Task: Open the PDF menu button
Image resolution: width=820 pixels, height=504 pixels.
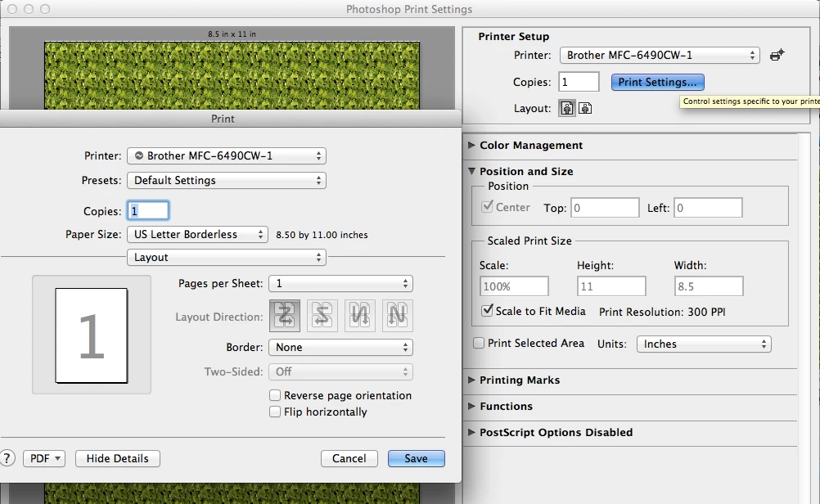Action: (x=44, y=458)
